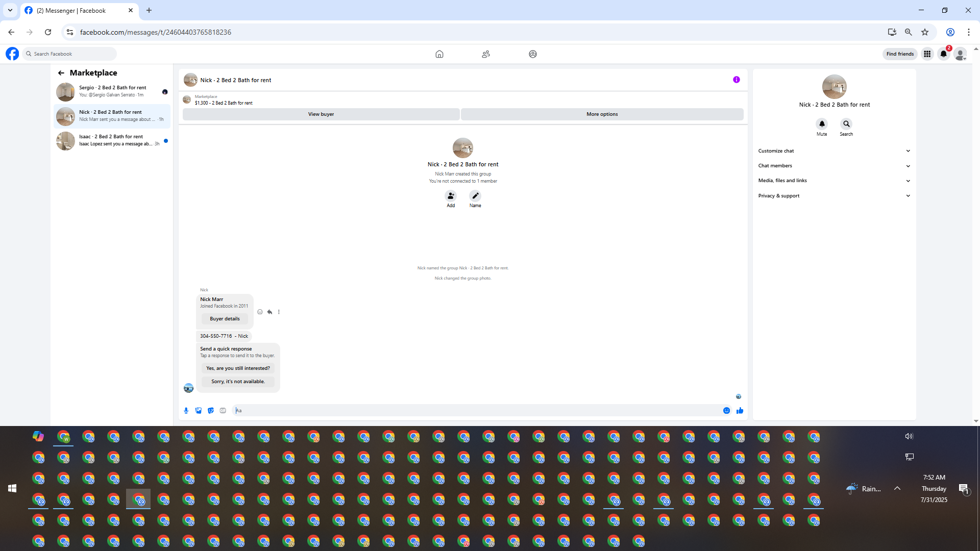The height and width of the screenshot is (551, 980).
Task: Open the attach photo icon in composer
Action: 199,411
